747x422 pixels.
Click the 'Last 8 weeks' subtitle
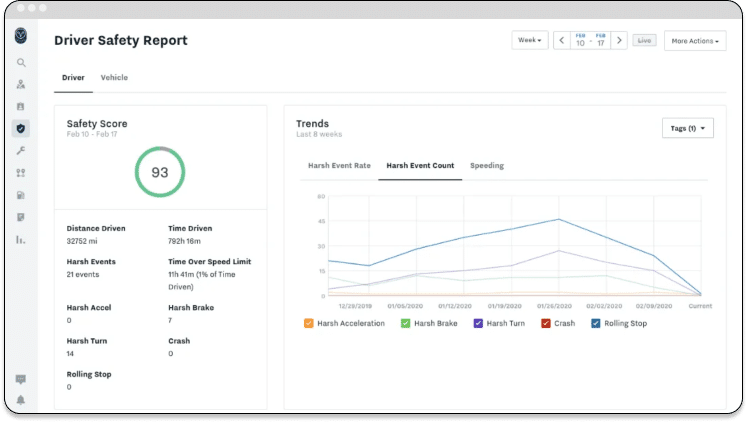click(x=319, y=135)
